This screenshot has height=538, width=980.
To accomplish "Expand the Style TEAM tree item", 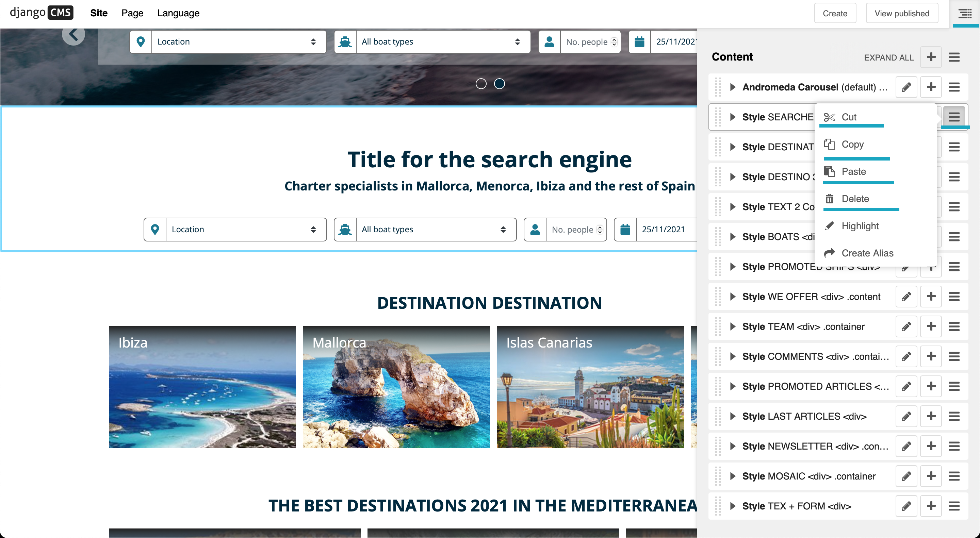I will pos(732,326).
